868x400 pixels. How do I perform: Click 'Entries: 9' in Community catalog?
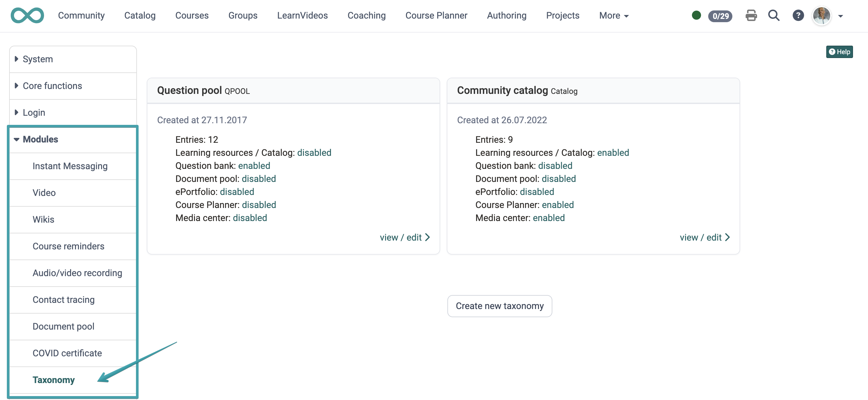coord(494,140)
